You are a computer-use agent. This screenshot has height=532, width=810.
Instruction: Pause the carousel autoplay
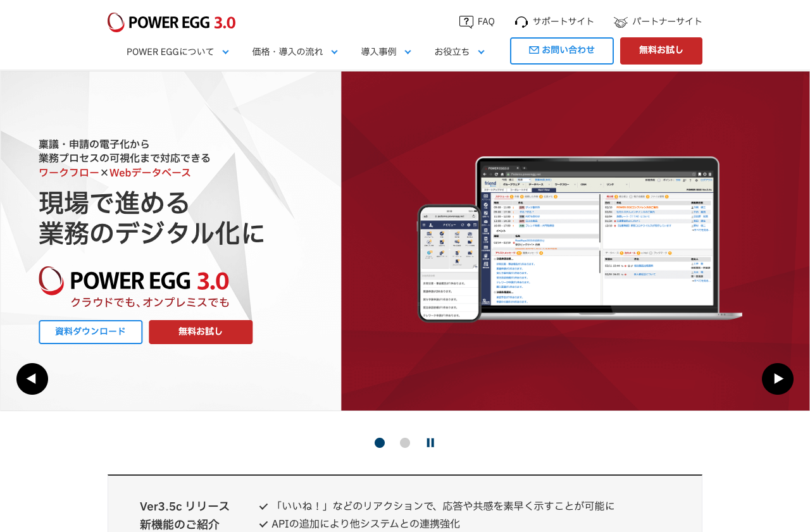(x=430, y=442)
